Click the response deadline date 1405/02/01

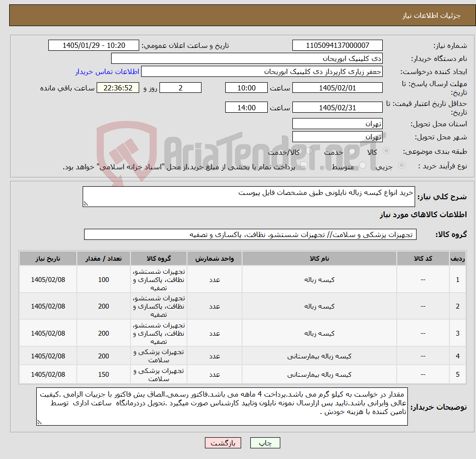pyautogui.click(x=337, y=88)
